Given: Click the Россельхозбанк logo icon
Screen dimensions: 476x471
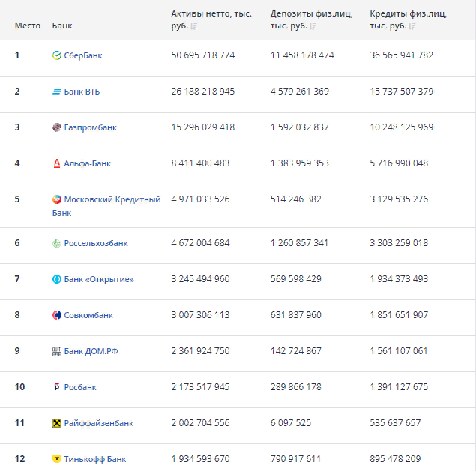Looking at the screenshot, I should 57,243.
